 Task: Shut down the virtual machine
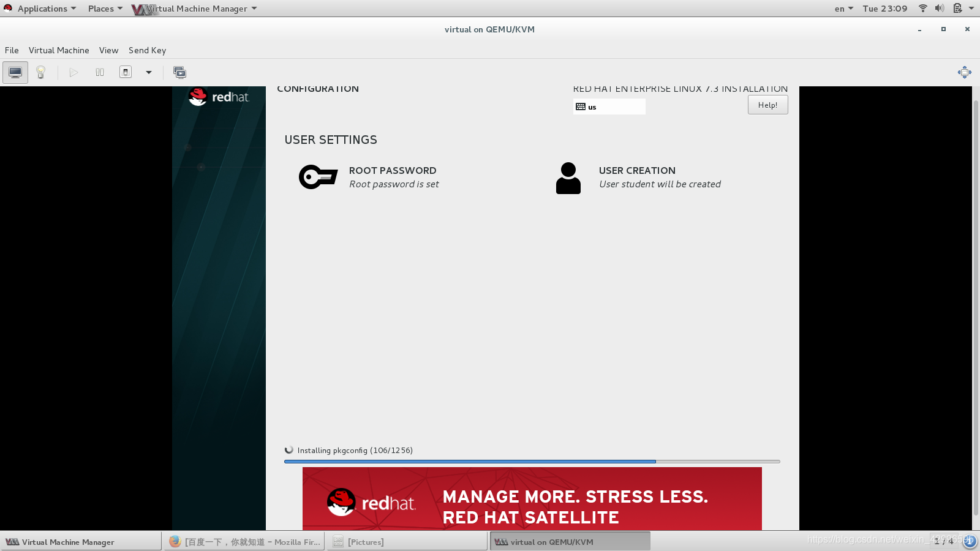click(x=126, y=72)
